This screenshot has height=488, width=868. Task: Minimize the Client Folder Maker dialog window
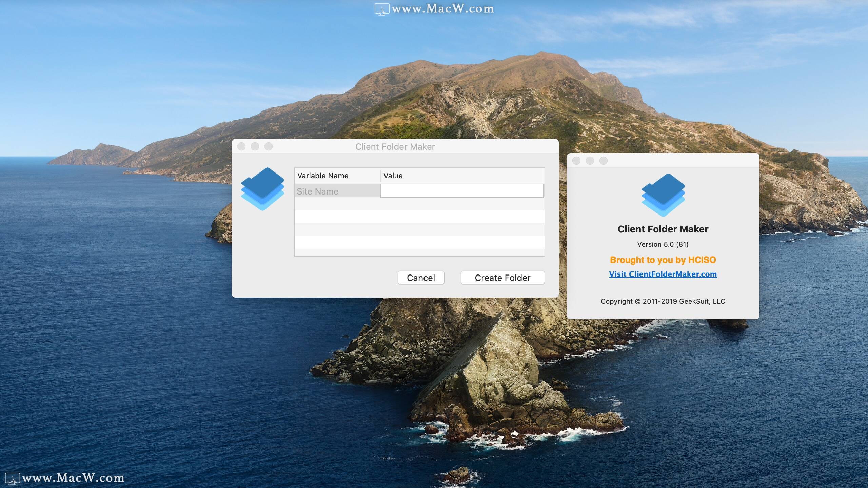255,146
